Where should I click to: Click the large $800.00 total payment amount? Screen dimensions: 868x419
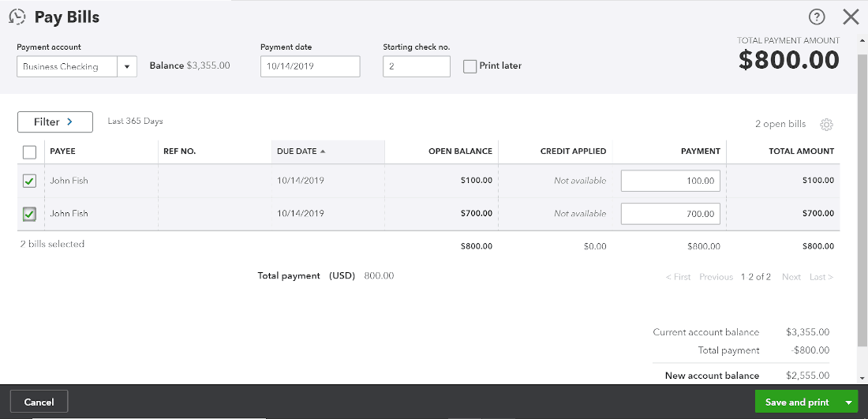tap(789, 60)
